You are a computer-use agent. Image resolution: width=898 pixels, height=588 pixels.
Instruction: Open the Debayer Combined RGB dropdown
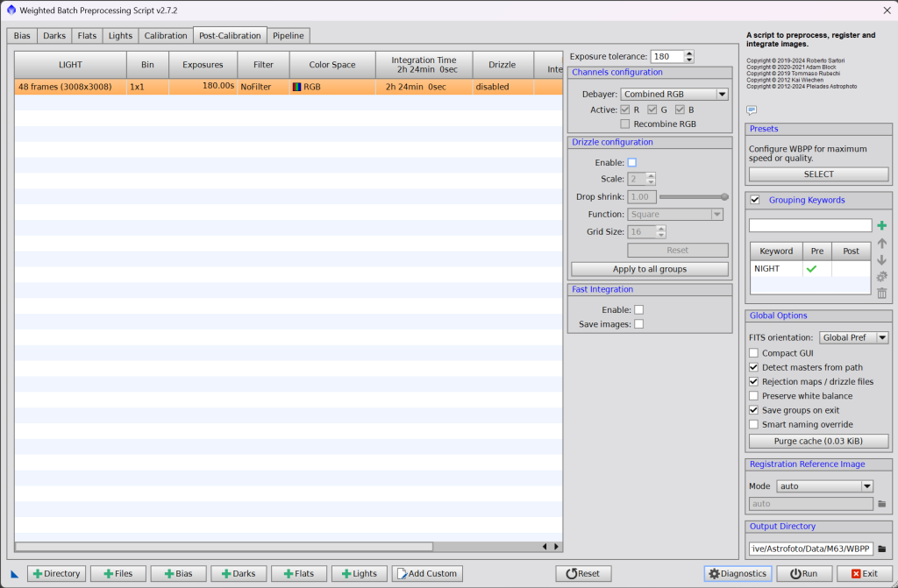[674, 95]
